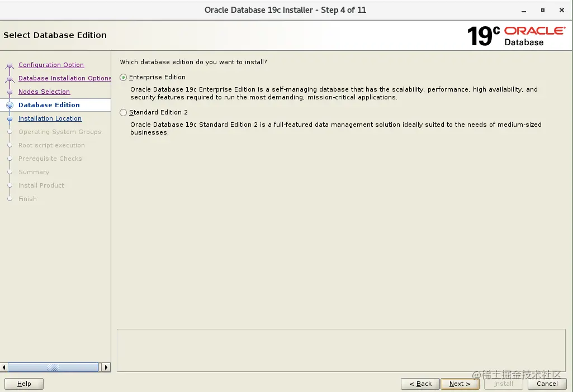Click the Installation Location step bullet icon
The height and width of the screenshot is (392, 573).
10,118
